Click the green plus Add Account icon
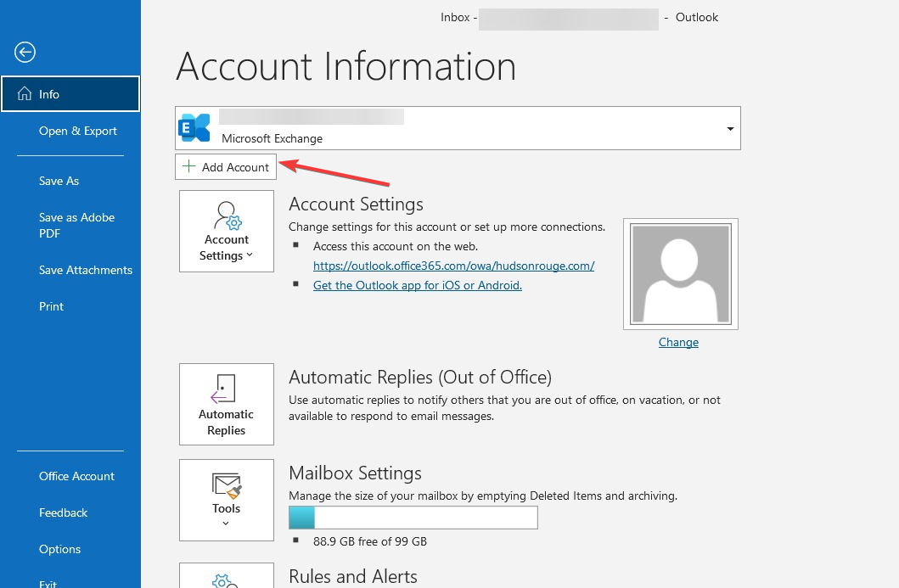 click(188, 167)
